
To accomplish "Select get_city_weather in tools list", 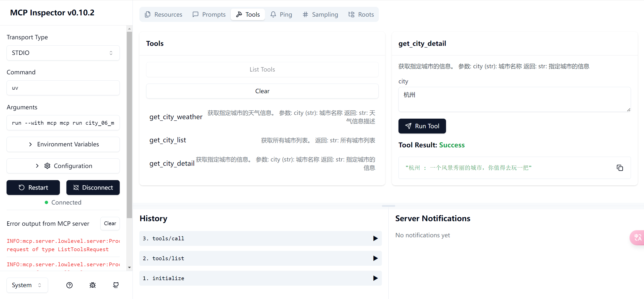I will (x=176, y=117).
